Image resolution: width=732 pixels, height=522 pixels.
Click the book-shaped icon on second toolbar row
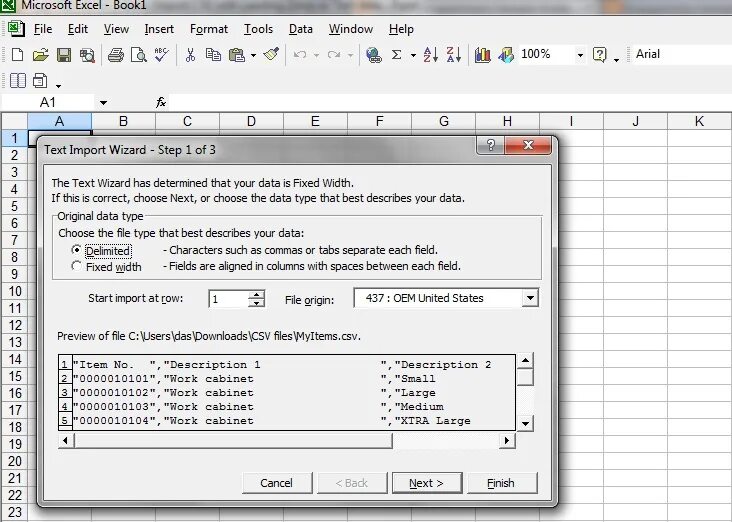pyautogui.click(x=18, y=80)
